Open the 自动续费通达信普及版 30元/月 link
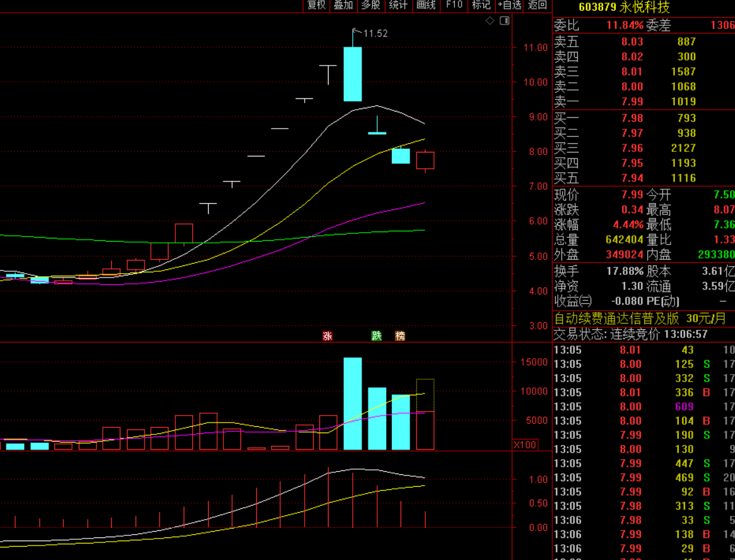735x560 pixels. click(640, 318)
